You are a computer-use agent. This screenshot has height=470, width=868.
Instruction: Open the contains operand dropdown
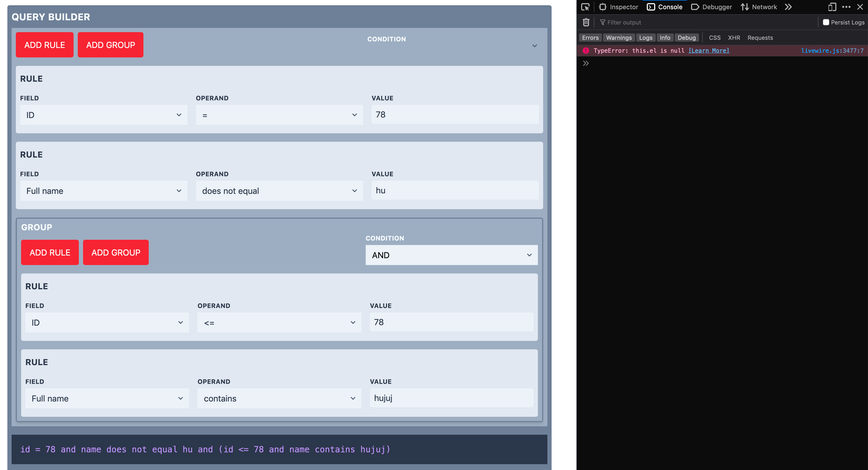click(x=279, y=398)
